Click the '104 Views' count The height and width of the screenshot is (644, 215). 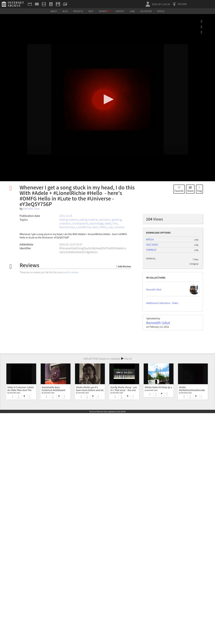tap(154, 219)
